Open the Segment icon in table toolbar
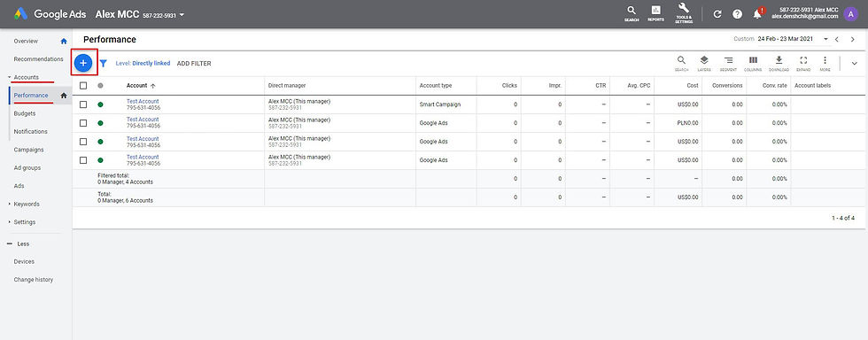The width and height of the screenshot is (868, 340). pos(728,63)
